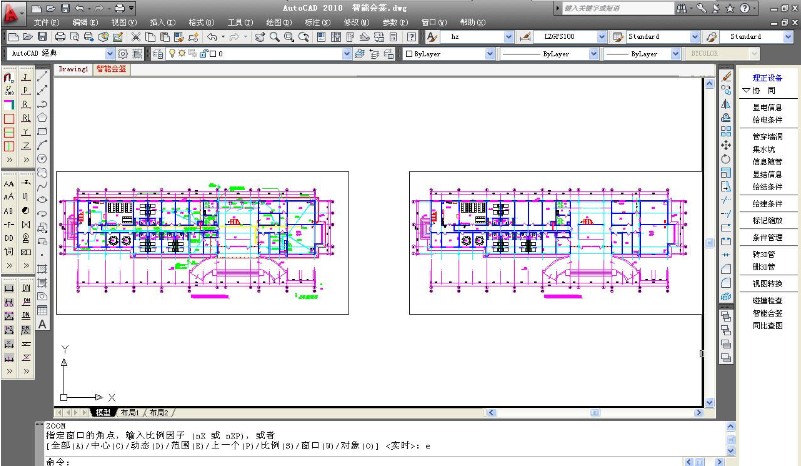Select the Polygon draw tool
801x466 pixels.
(42, 118)
